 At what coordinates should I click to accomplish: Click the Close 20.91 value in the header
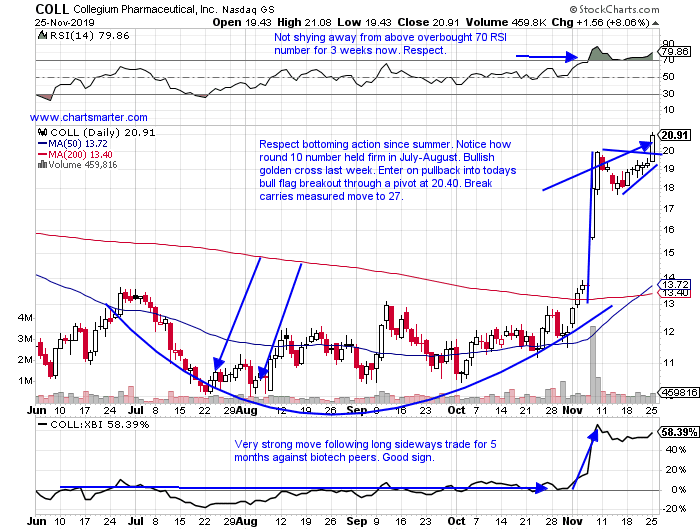point(429,22)
